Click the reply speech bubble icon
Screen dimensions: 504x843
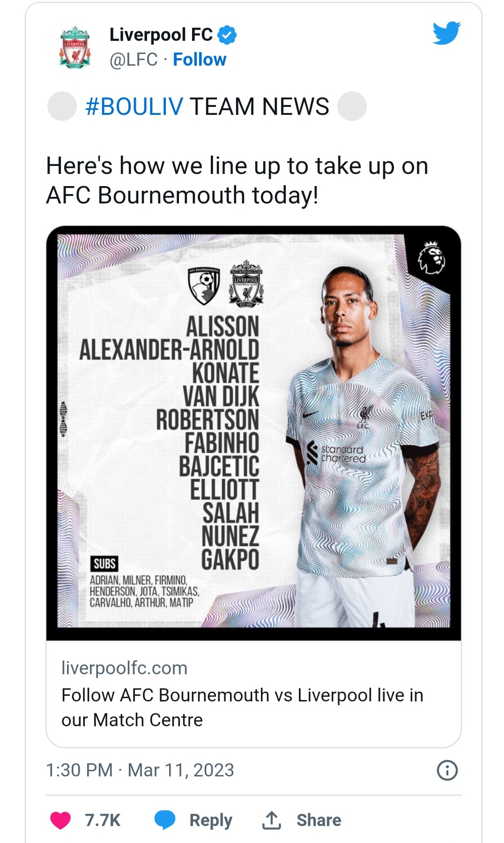(165, 820)
